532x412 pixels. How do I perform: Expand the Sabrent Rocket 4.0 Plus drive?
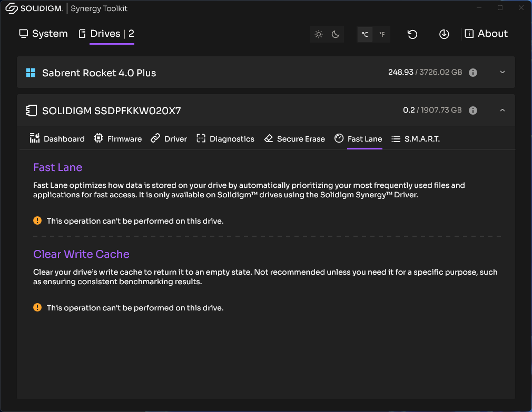point(503,72)
